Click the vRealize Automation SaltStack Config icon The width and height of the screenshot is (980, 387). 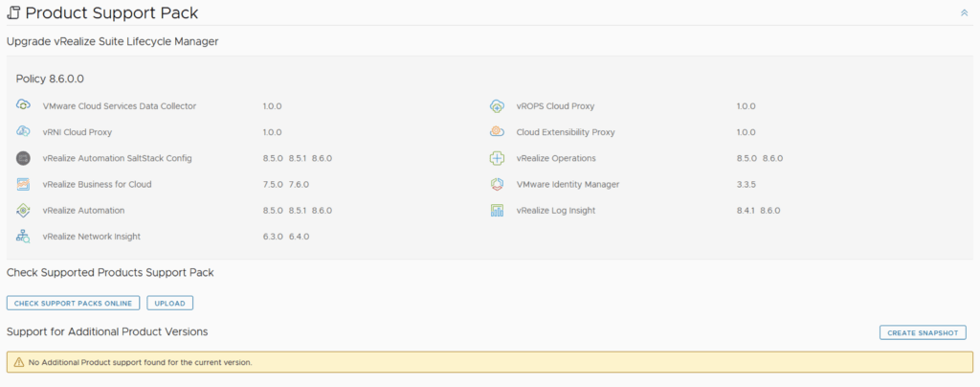click(x=24, y=158)
